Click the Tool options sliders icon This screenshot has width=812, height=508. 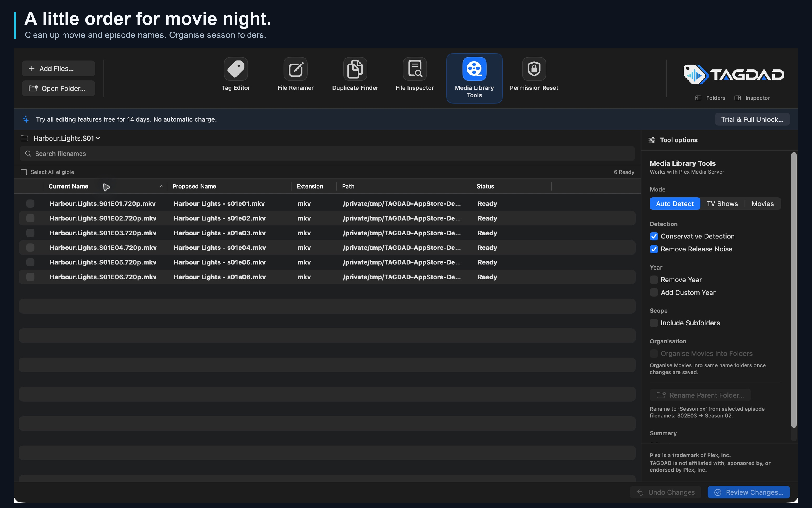652,140
